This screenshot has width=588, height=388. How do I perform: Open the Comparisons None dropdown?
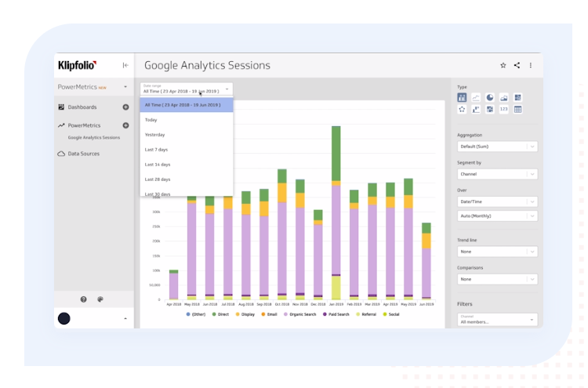coord(497,279)
